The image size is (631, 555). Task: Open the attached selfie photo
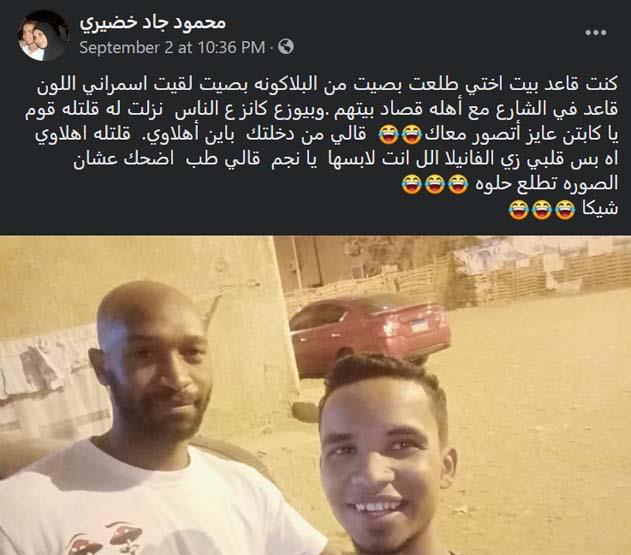[x=316, y=395]
